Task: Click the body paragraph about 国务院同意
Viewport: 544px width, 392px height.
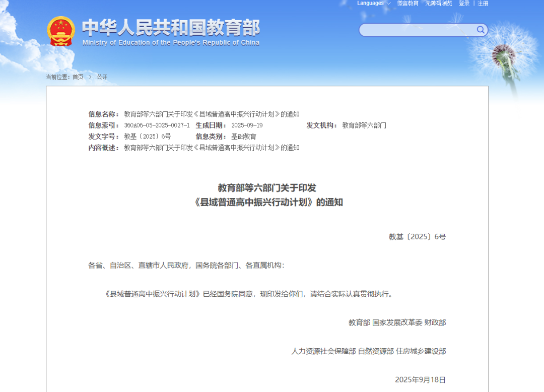Action: [248, 294]
